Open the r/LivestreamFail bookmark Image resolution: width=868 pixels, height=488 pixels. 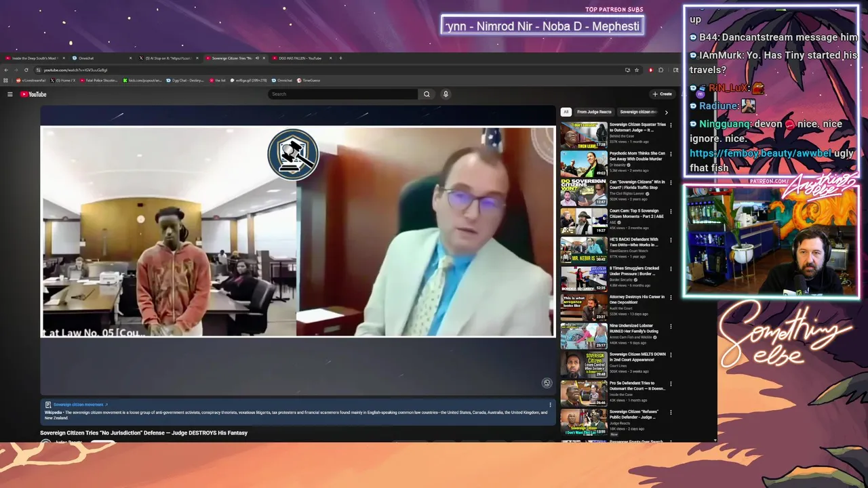pos(31,80)
